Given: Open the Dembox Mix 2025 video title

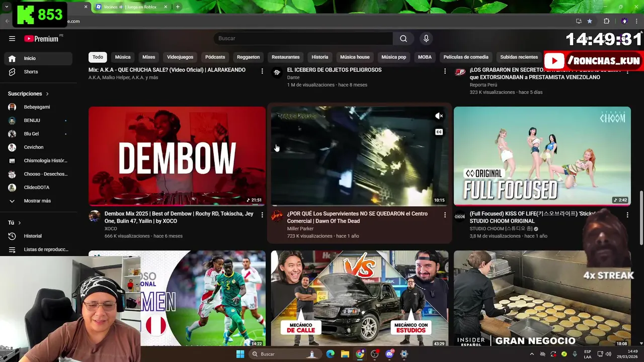Looking at the screenshot, I should click(x=179, y=217).
